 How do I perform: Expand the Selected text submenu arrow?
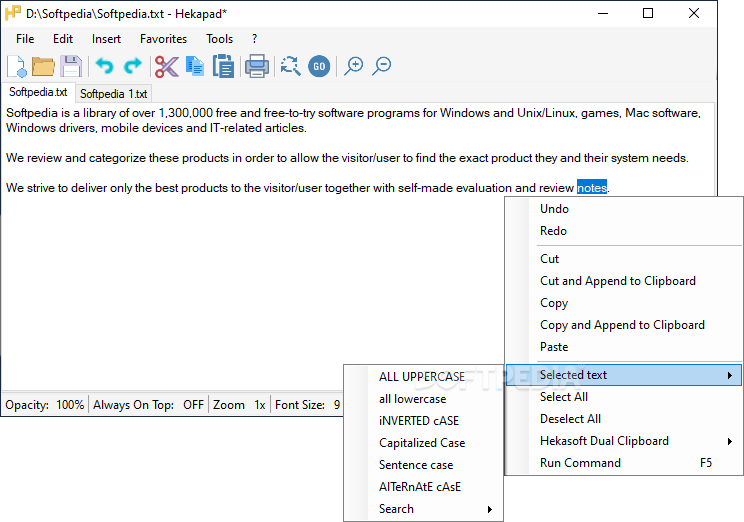[730, 375]
